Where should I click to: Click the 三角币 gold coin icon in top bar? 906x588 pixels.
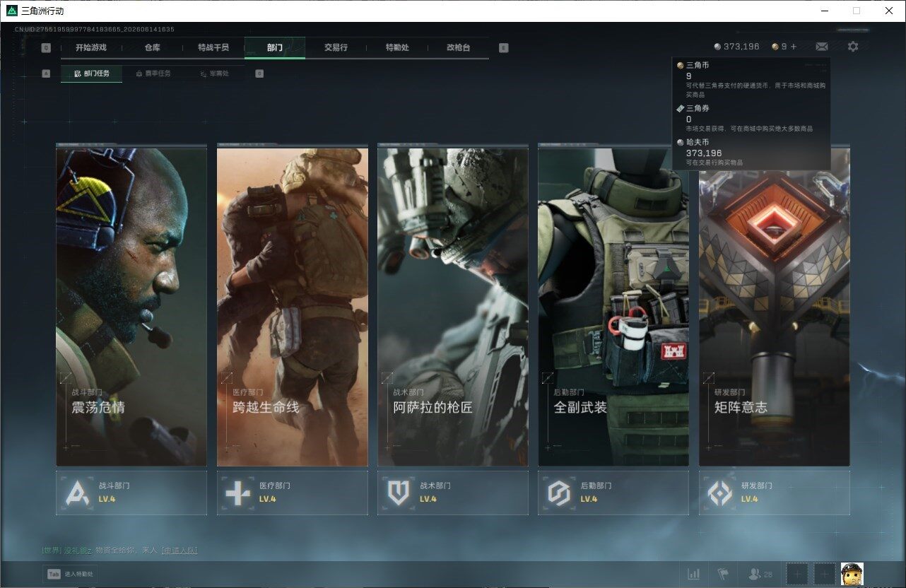click(x=775, y=47)
